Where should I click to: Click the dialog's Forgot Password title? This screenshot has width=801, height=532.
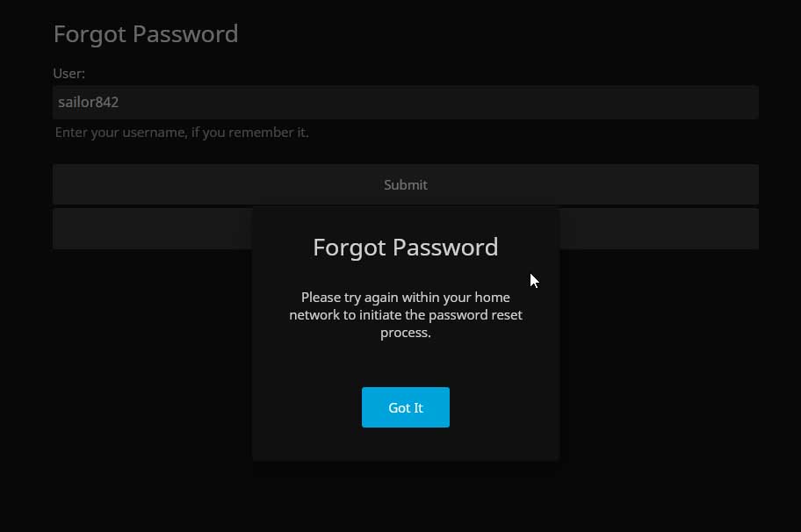[x=405, y=247]
